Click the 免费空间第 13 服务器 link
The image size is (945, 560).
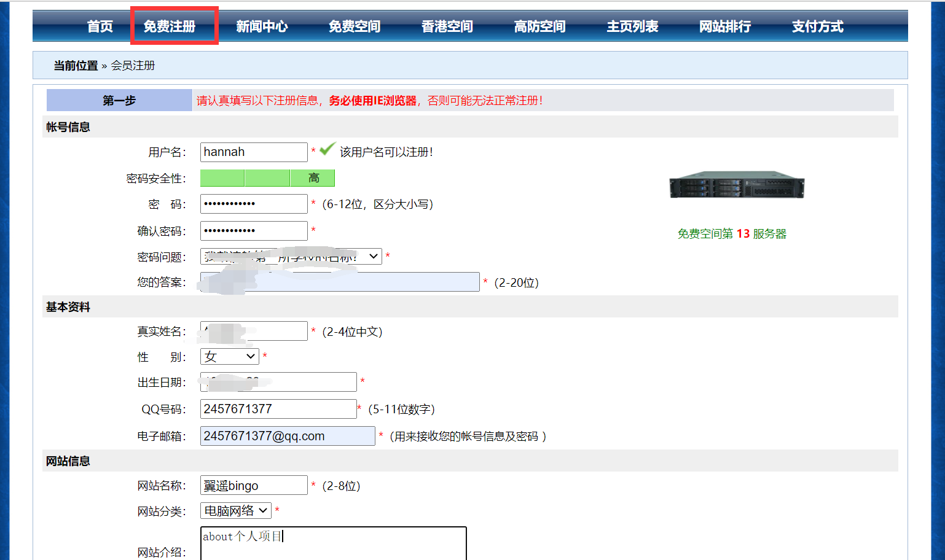(x=732, y=234)
